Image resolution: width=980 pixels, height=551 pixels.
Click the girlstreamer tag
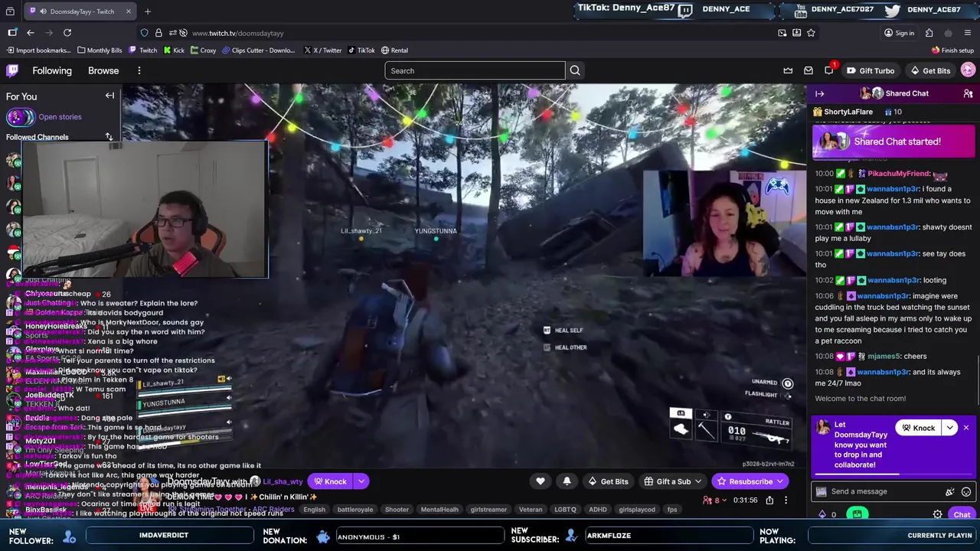(488, 510)
